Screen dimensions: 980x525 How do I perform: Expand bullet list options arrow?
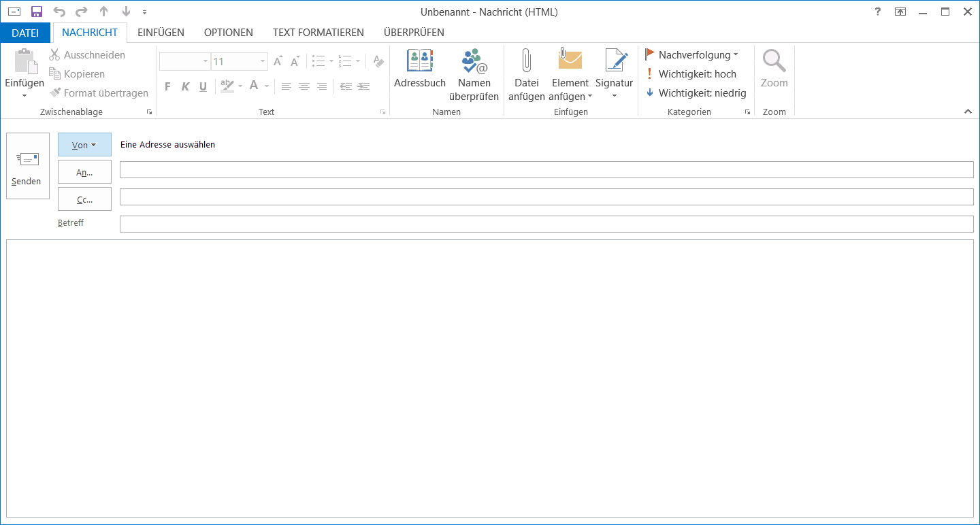tap(331, 62)
